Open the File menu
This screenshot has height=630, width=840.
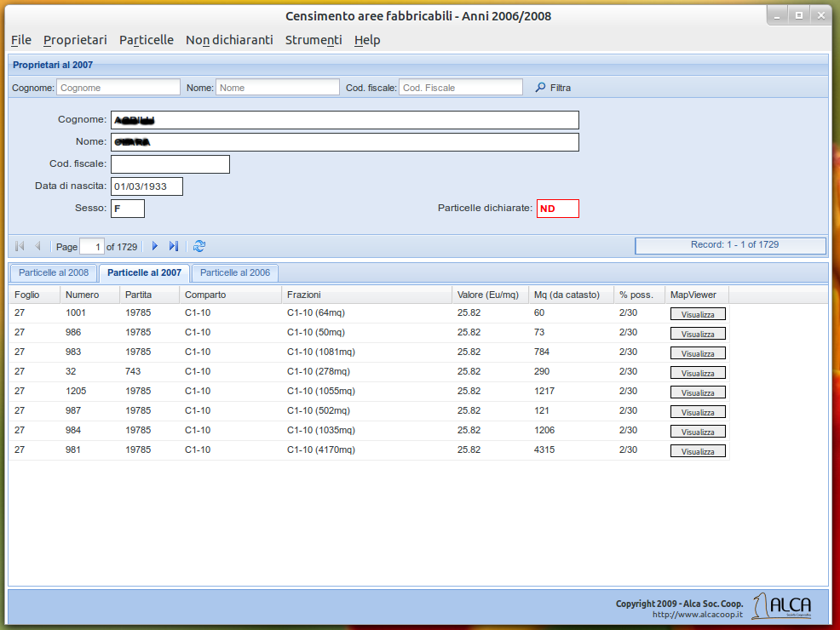pyautogui.click(x=21, y=40)
